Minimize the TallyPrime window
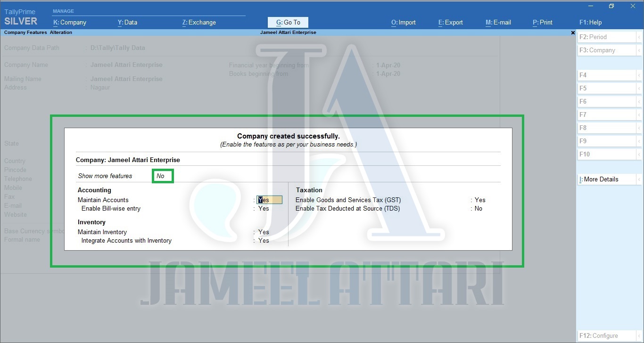 click(x=590, y=6)
